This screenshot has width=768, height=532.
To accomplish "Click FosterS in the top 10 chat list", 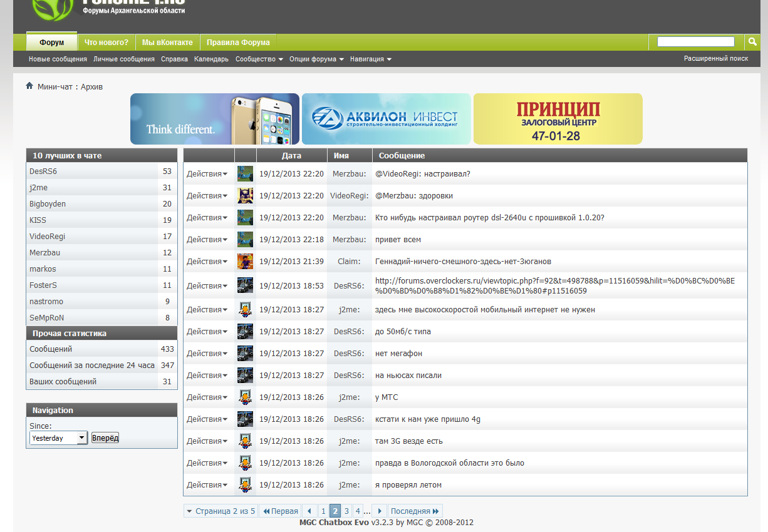I will click(x=43, y=285).
